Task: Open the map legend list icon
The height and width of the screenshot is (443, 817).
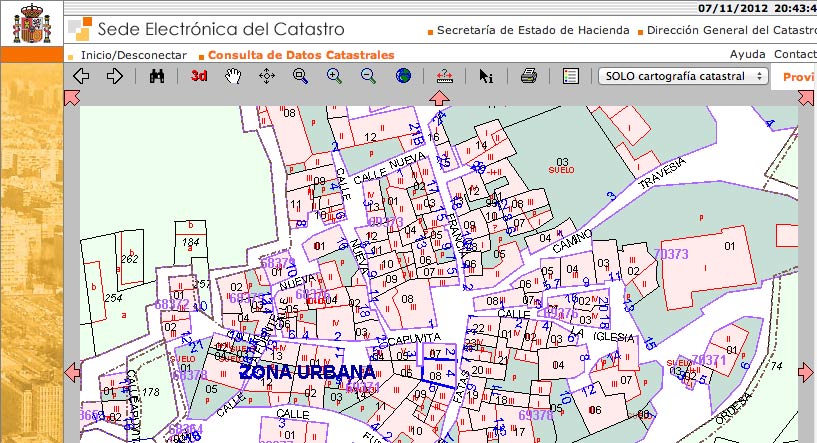Action: point(571,76)
